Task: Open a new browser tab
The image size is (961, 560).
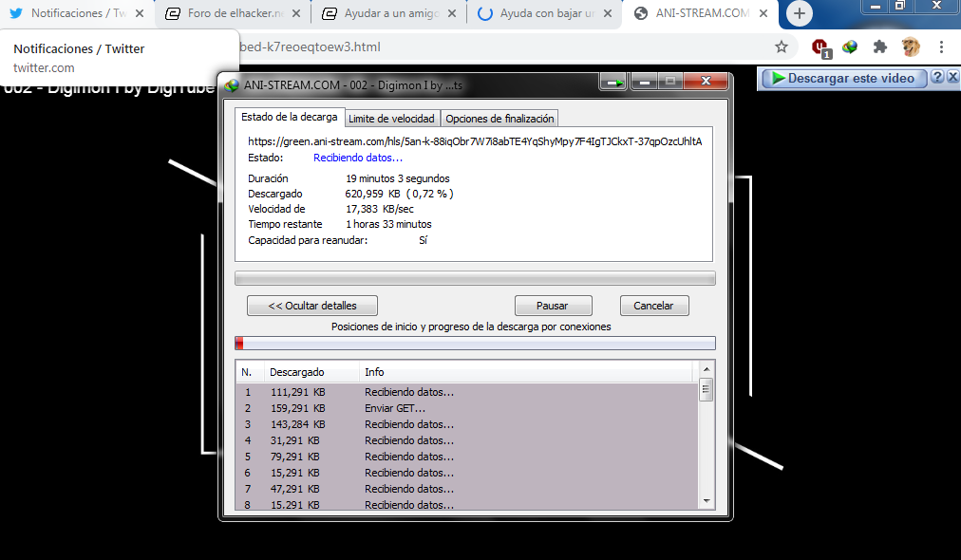Action: [800, 13]
